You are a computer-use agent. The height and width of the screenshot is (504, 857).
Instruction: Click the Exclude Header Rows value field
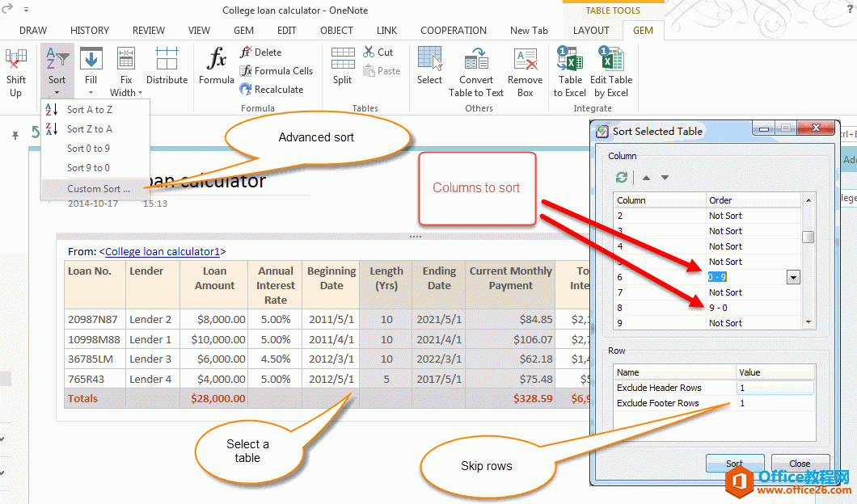coord(774,388)
